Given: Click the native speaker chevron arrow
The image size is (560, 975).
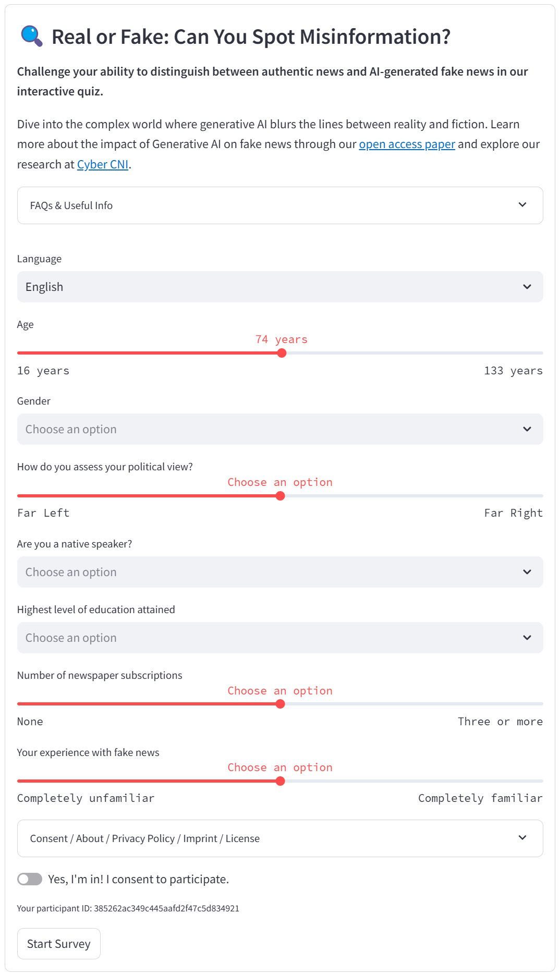Looking at the screenshot, I should 527,572.
